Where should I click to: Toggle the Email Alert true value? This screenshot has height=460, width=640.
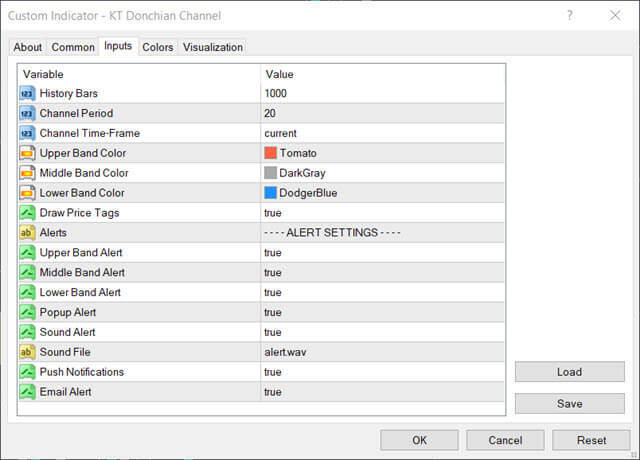pyautogui.click(x=273, y=392)
